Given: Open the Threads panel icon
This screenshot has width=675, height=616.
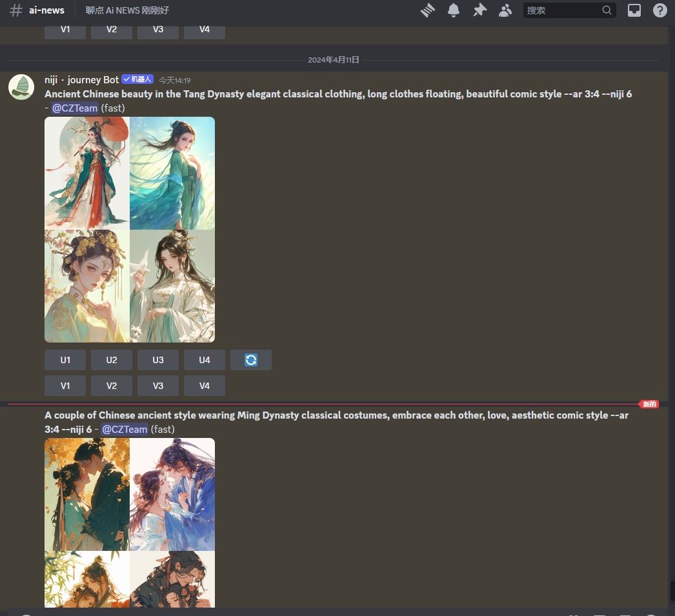Looking at the screenshot, I should click(x=428, y=10).
